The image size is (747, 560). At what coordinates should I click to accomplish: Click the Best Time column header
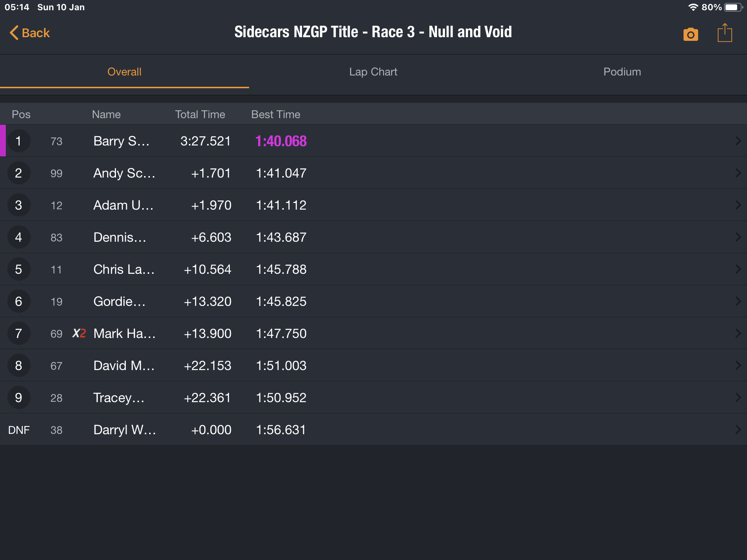click(276, 114)
